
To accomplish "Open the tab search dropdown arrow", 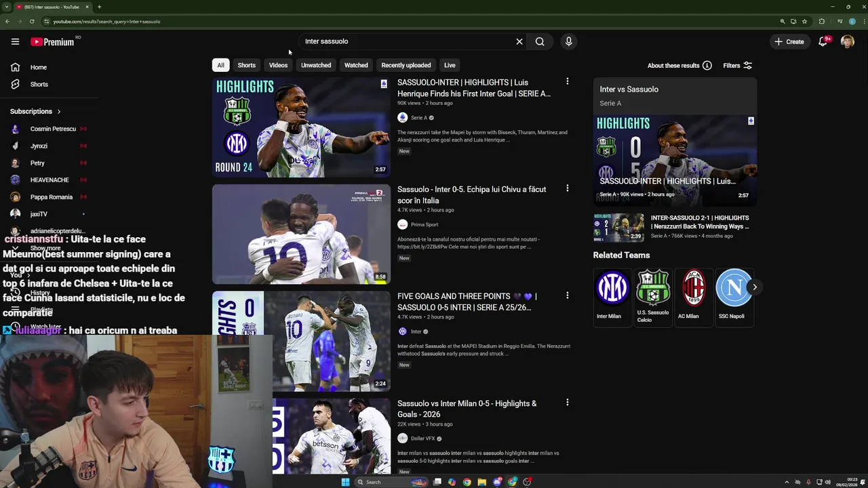I will click(6, 7).
